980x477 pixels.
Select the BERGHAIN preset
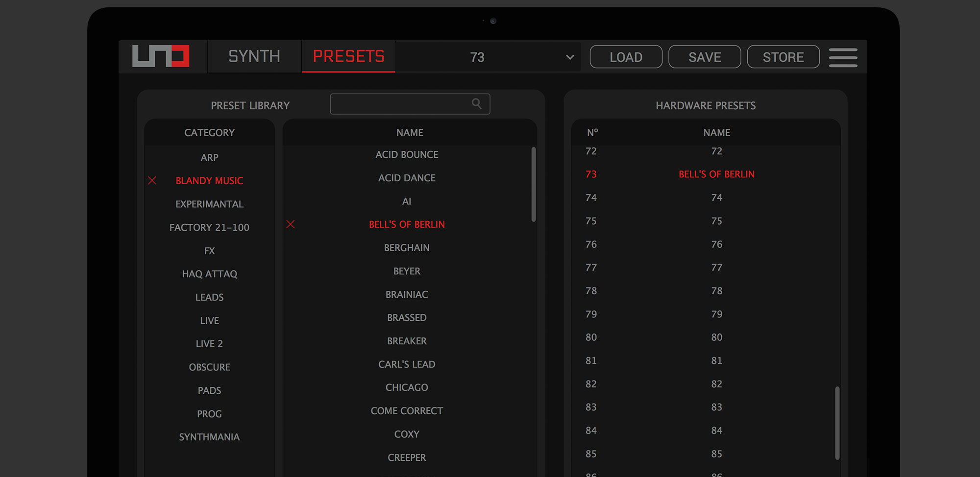[407, 248]
